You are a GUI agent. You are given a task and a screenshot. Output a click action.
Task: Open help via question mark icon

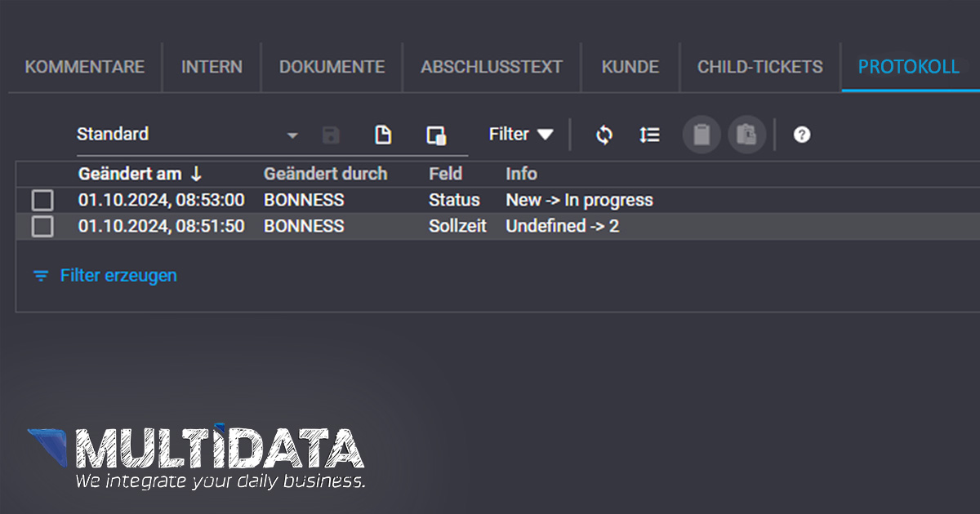(x=802, y=135)
